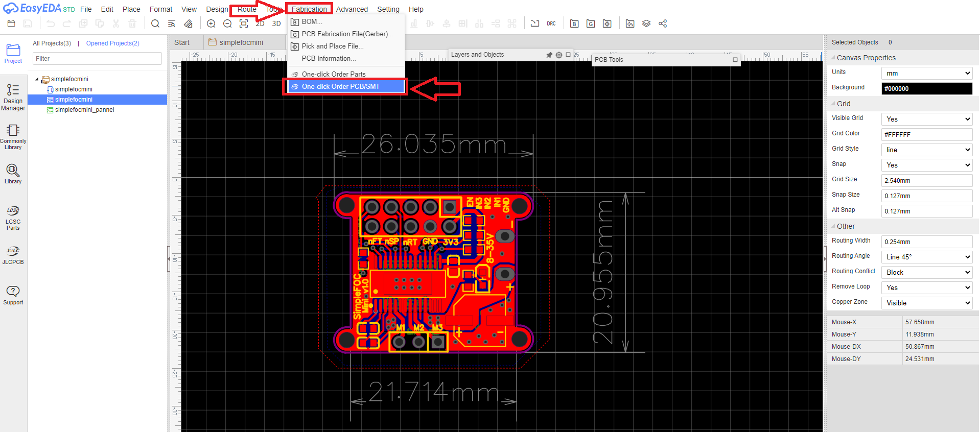The height and width of the screenshot is (432, 980).
Task: Select simplefocmini_pannel PCB in project tree
Action: click(84, 110)
